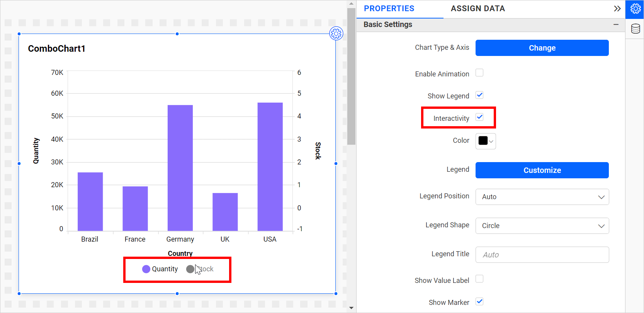
Task: Uncheck the Show Legend checkbox
Action: pyautogui.click(x=479, y=95)
